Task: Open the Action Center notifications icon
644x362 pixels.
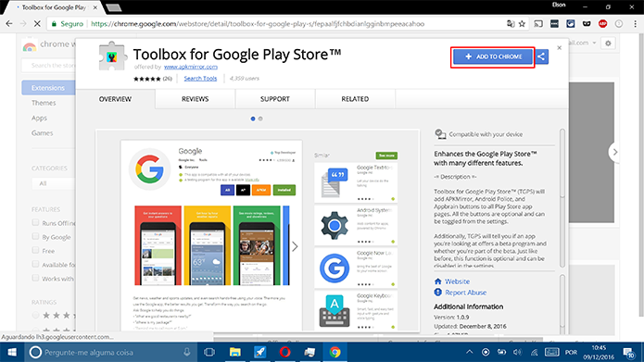Action: [629, 353]
